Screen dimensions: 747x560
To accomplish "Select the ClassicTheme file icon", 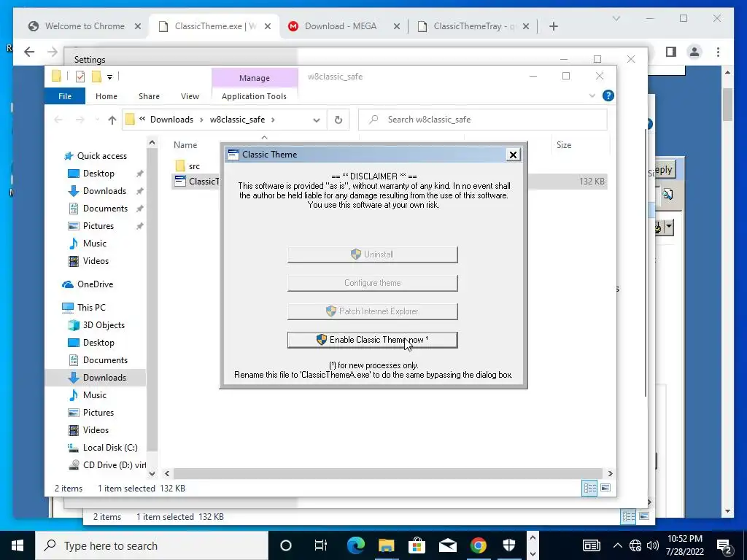I will click(x=180, y=181).
